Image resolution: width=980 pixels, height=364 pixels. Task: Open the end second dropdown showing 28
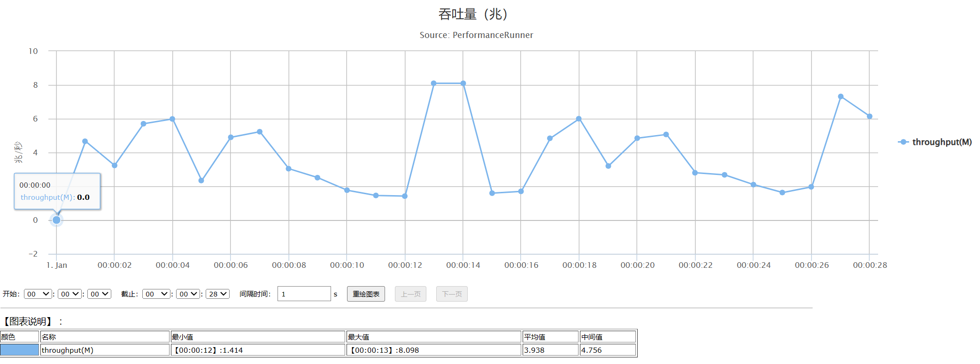coord(218,294)
